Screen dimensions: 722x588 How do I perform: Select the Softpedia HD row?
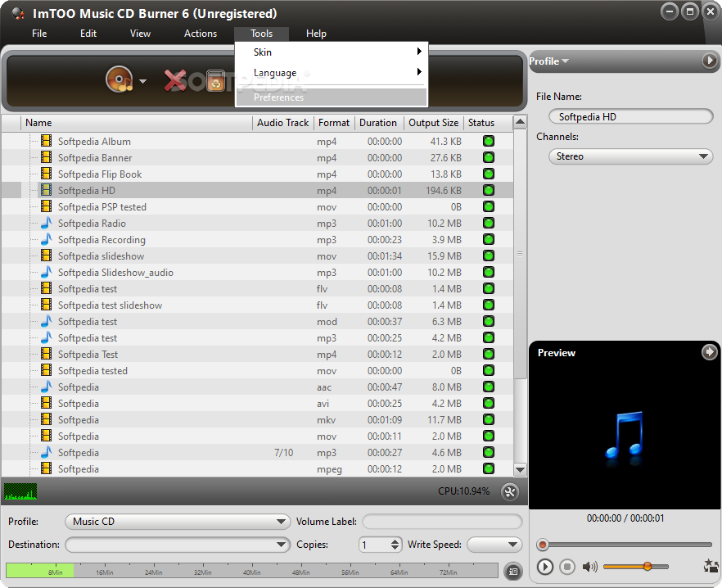[x=258, y=190]
